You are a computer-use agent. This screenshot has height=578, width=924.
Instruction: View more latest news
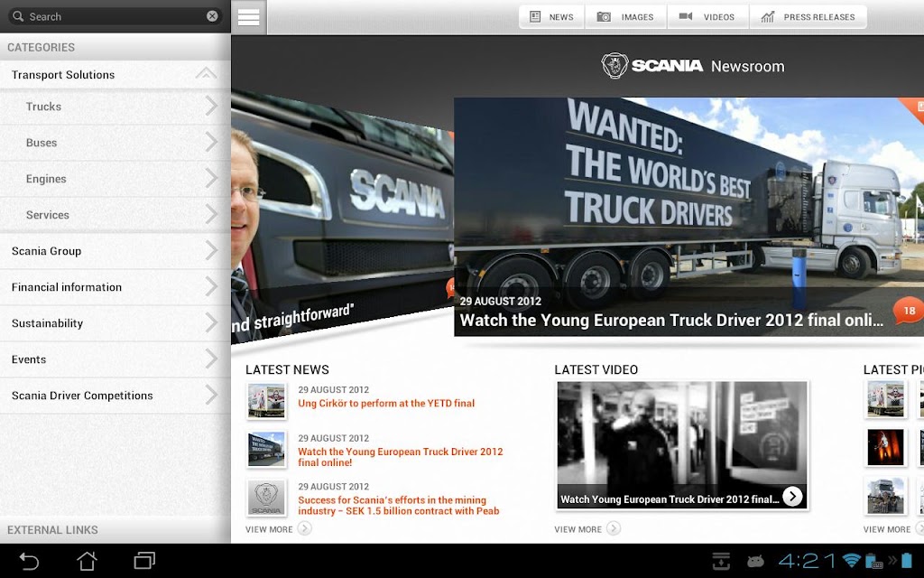tap(278, 529)
